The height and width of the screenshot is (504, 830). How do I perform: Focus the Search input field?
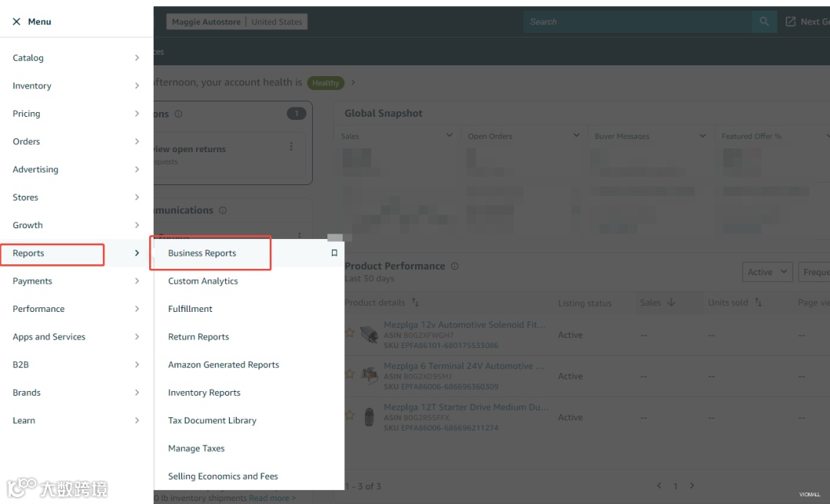(637, 22)
